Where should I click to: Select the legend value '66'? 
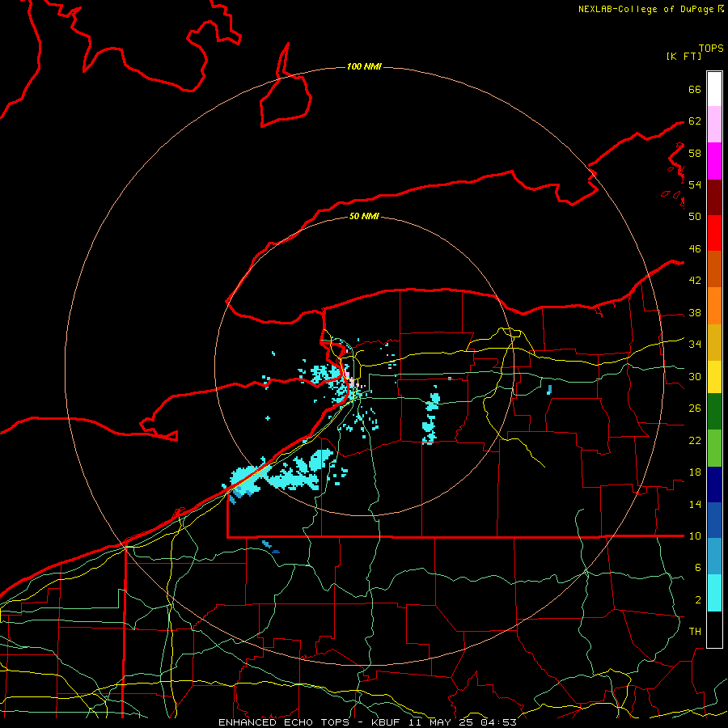point(695,89)
